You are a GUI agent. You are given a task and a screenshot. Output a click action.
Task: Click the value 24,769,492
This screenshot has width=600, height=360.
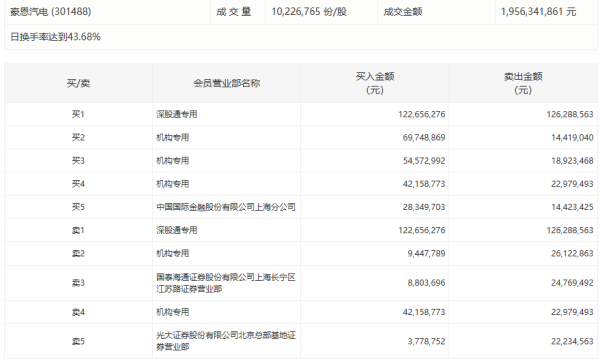coord(572,283)
